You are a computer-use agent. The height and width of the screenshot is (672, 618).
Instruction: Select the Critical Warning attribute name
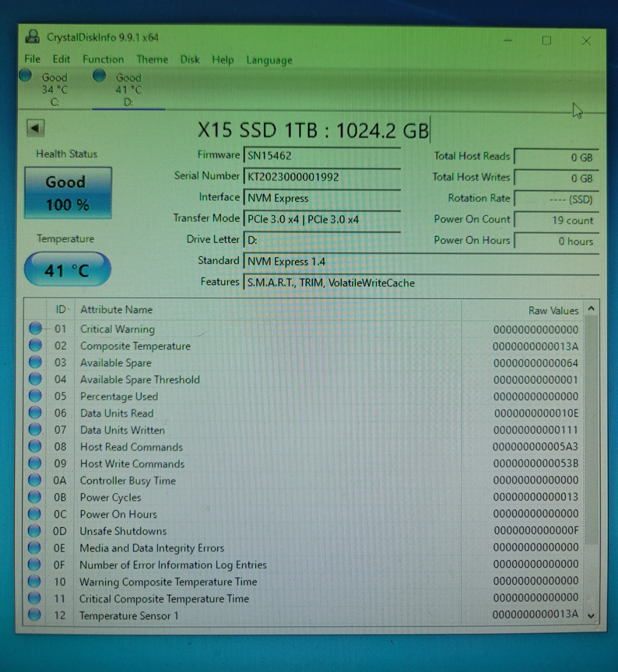point(117,329)
